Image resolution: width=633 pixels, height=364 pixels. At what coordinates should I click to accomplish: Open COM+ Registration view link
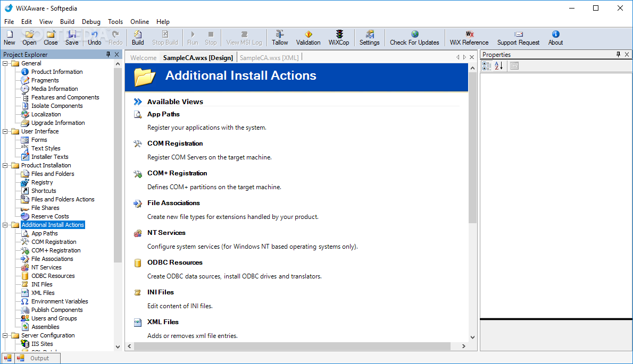pyautogui.click(x=177, y=173)
